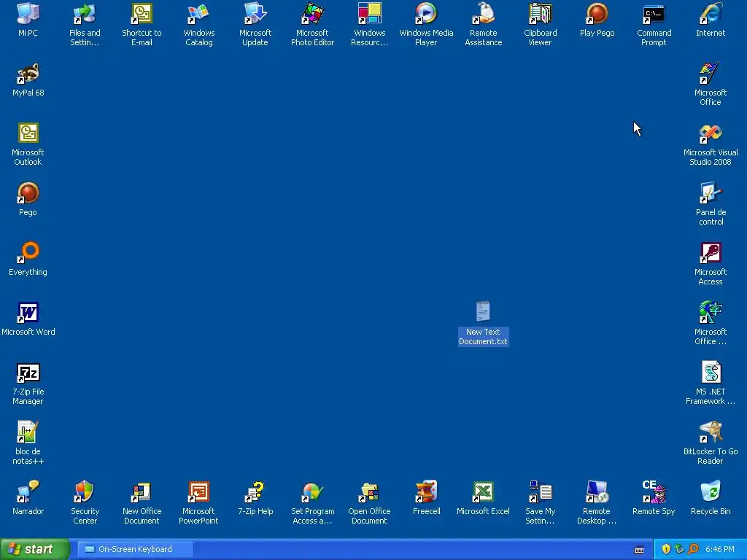
Task: Select the Clipboard Viewer icon
Action: [540, 13]
